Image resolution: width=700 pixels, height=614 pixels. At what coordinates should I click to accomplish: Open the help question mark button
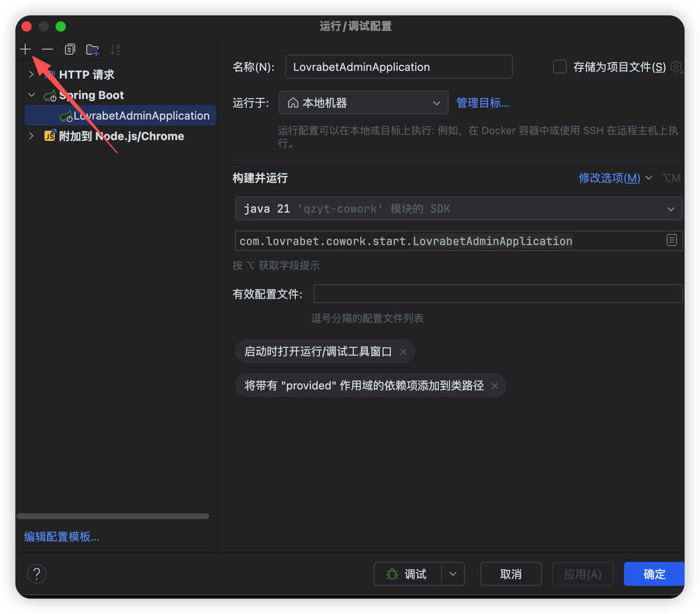[x=37, y=574]
